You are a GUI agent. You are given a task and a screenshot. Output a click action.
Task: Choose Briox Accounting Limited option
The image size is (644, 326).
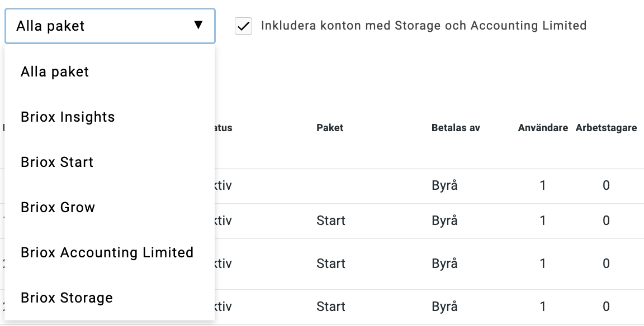tap(109, 252)
